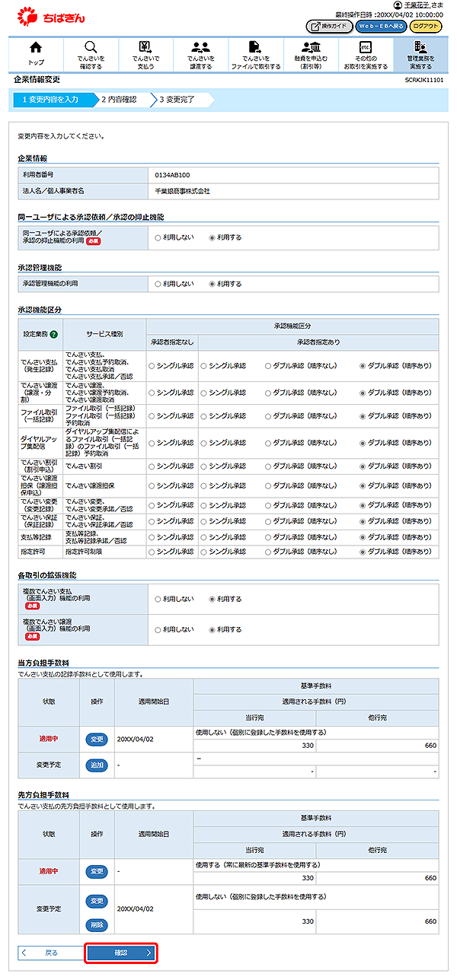457x980 pixels.
Task: Open 融資を申込む(割引等) loan menu
Action: pos(311,53)
